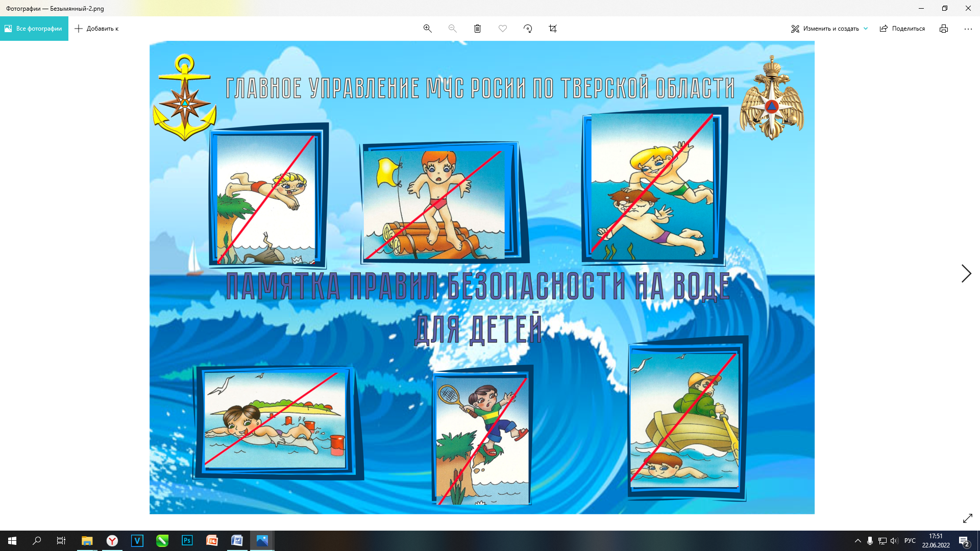Show hidden tray icons chevron

coord(858,541)
